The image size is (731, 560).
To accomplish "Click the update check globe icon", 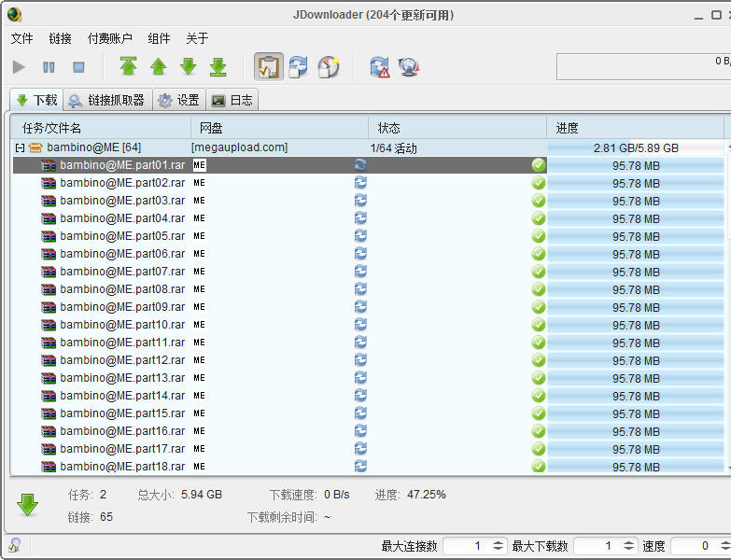I will 409,66.
